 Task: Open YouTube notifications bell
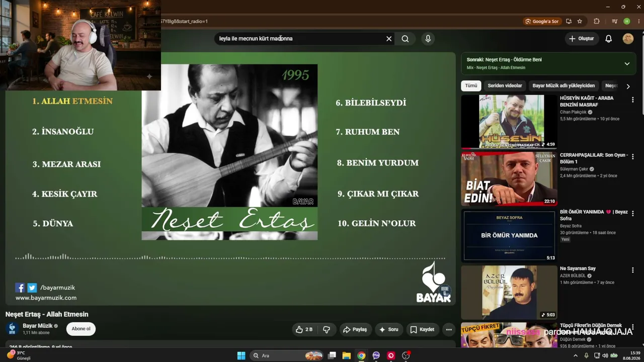click(x=608, y=39)
